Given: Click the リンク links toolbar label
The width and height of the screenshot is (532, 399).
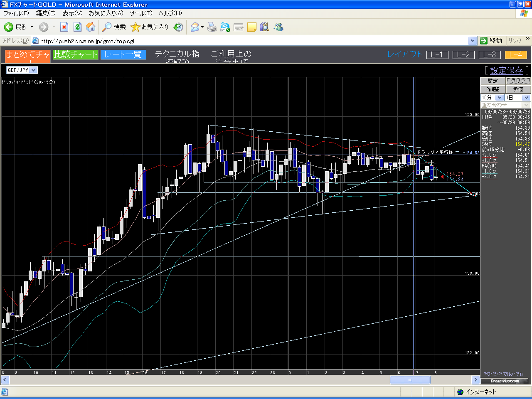Looking at the screenshot, I should pyautogui.click(x=515, y=41).
